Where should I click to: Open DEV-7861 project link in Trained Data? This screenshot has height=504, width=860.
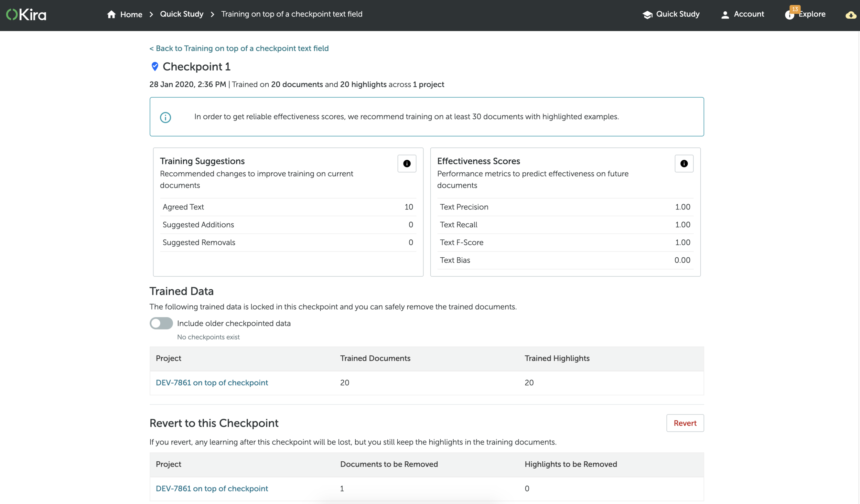[x=212, y=383]
